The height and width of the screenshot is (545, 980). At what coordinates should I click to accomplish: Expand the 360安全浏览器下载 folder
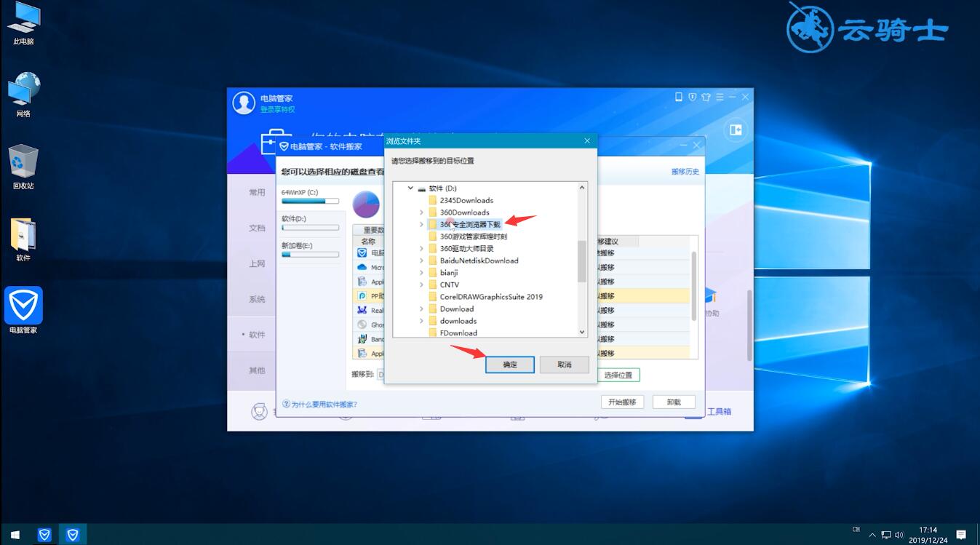point(421,224)
